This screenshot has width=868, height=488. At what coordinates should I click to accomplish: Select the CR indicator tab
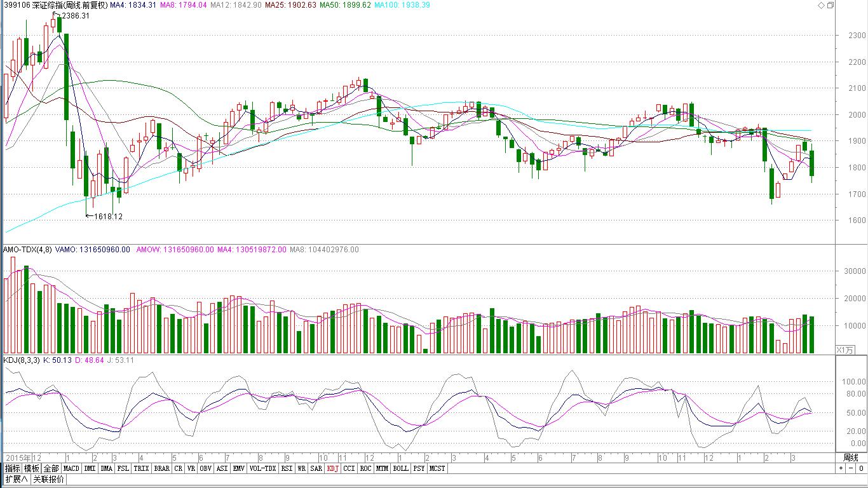pos(179,469)
